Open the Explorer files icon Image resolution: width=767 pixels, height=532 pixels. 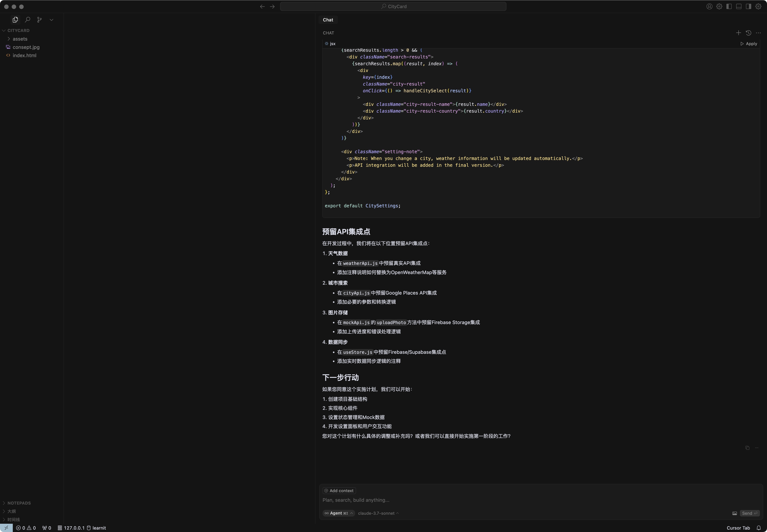[15, 20]
